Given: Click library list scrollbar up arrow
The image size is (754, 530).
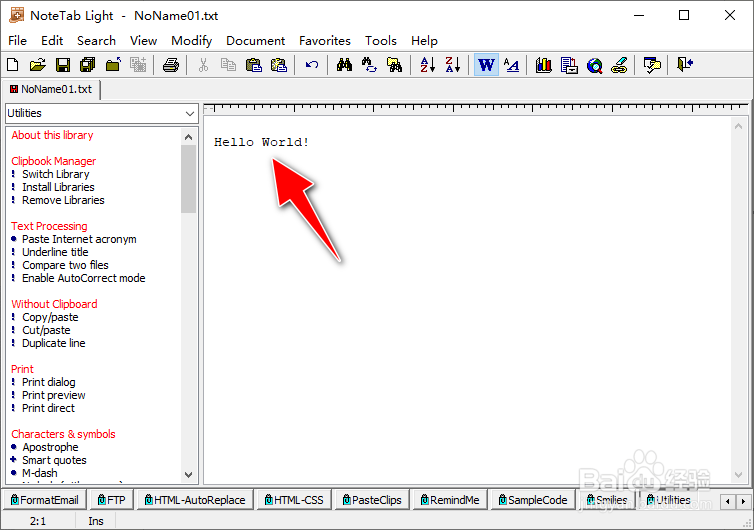Looking at the screenshot, I should (188, 137).
